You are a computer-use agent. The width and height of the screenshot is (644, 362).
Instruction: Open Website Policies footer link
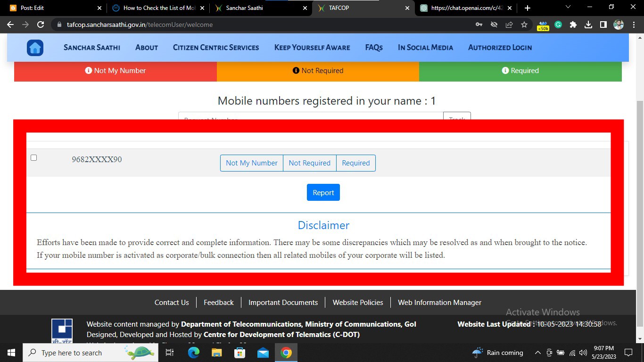358,303
